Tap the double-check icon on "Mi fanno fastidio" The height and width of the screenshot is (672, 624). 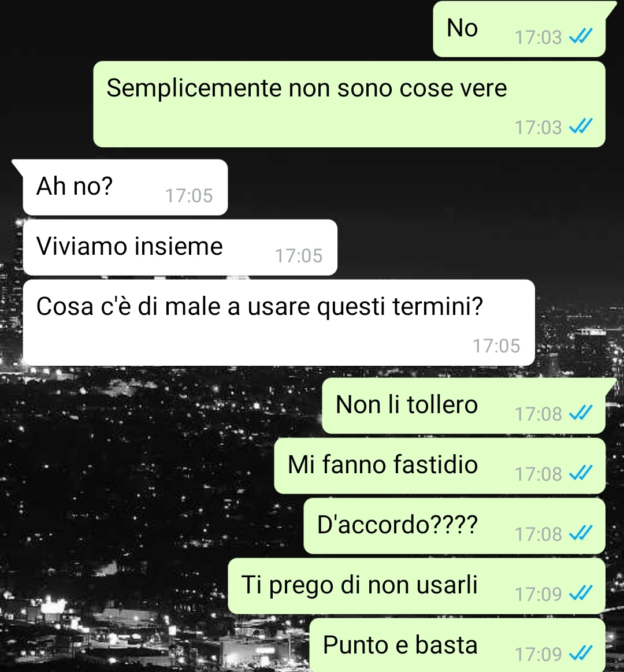click(581, 473)
